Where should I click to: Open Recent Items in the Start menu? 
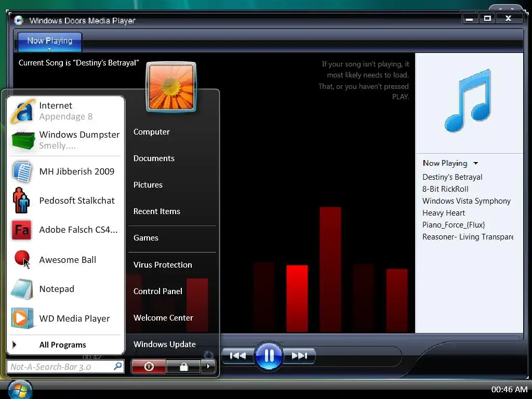click(x=156, y=211)
